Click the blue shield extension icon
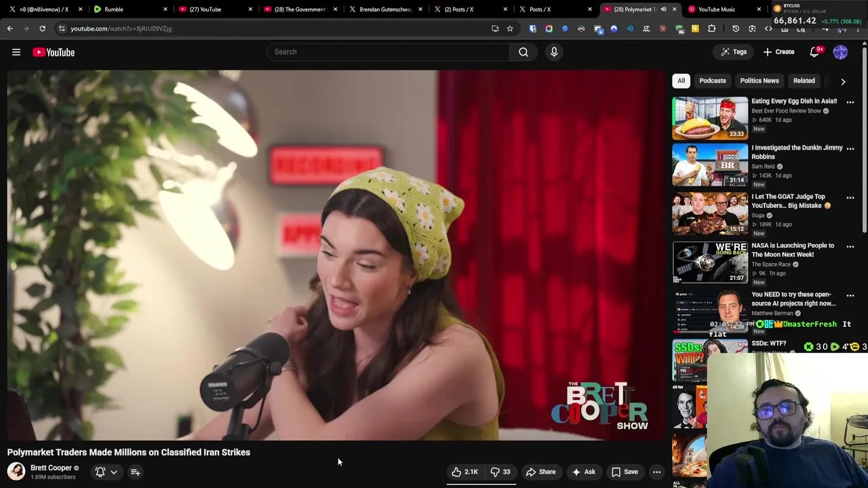This screenshot has width=868, height=488. click(x=532, y=28)
